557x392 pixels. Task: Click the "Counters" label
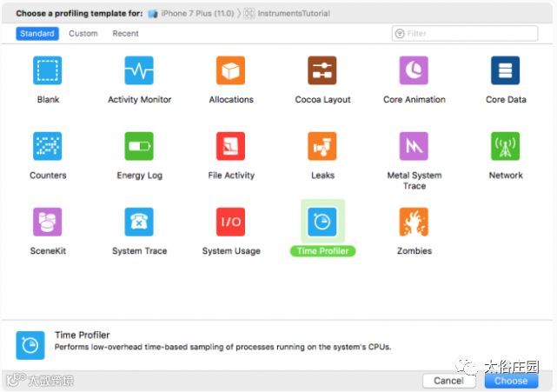coord(48,176)
